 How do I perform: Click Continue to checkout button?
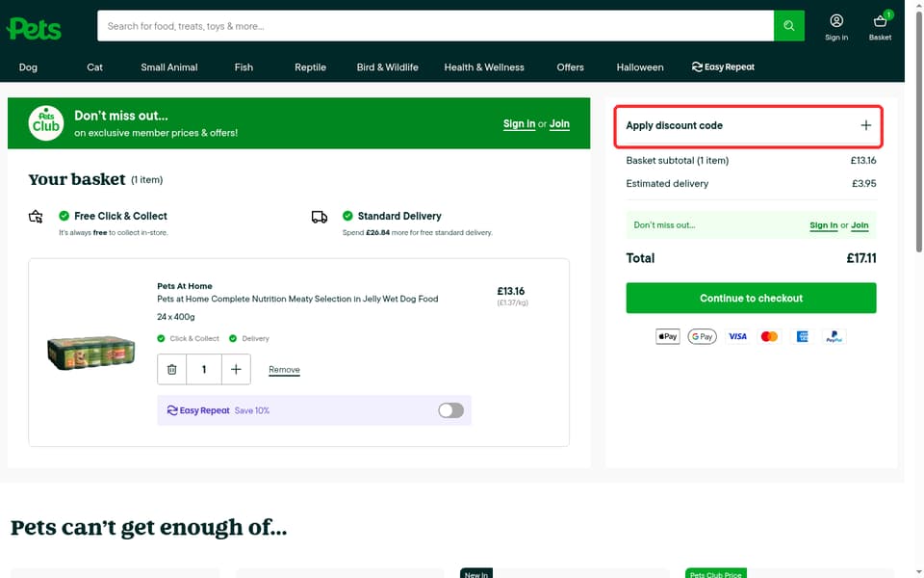pos(751,298)
